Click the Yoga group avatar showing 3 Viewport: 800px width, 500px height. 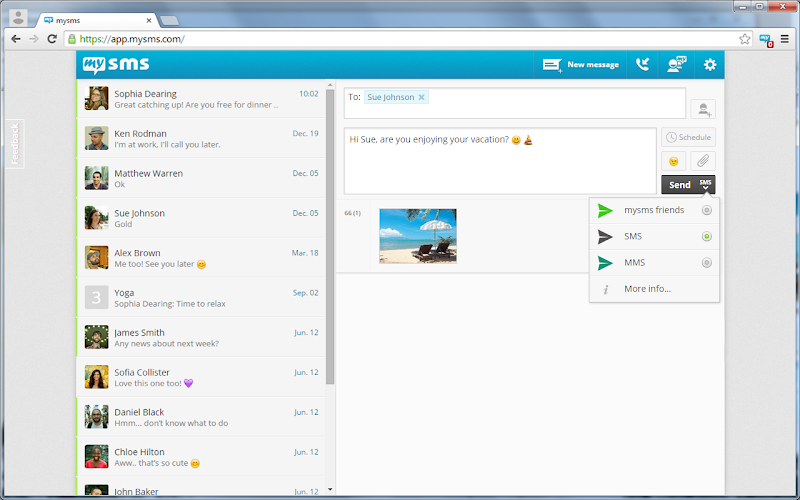point(96,297)
